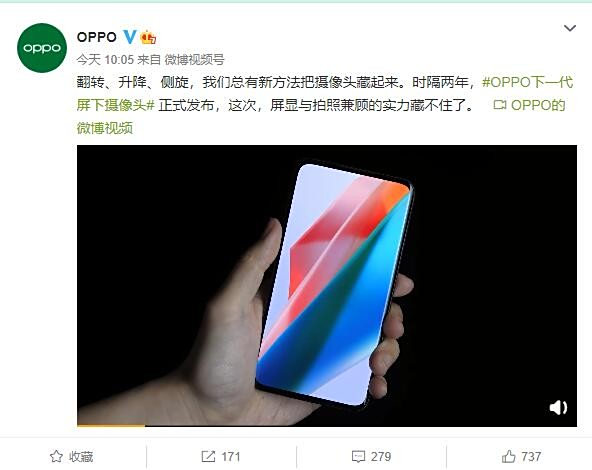Open the OPPO green profile avatar
This screenshot has height=470, width=592.
click(42, 48)
